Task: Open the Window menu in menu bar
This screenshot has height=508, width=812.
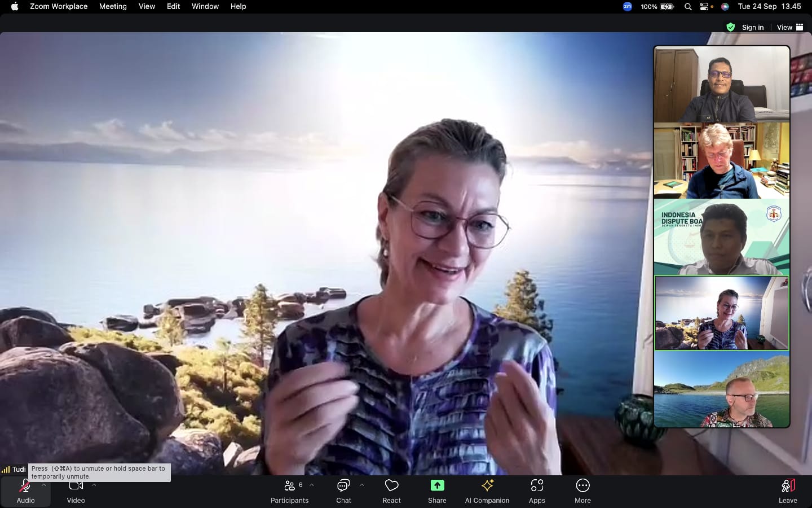Action: pyautogui.click(x=205, y=6)
